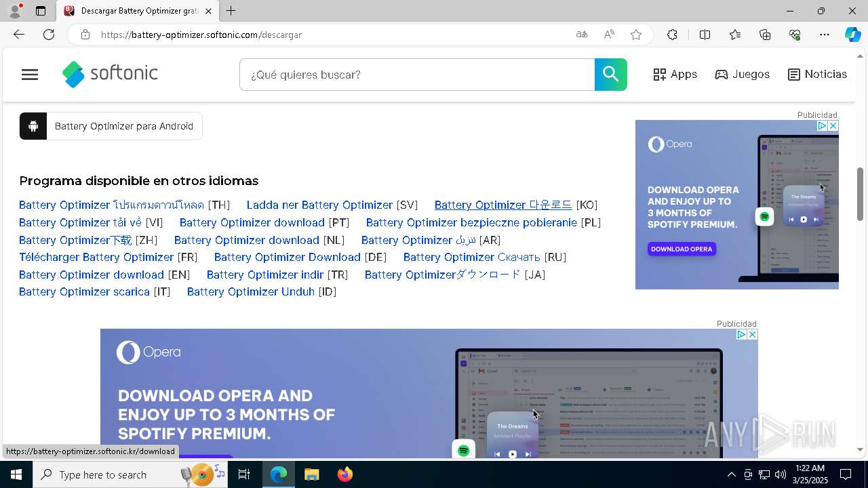
Task: Open Battery Optimizer scarica [IT] link
Action: pyautogui.click(x=84, y=291)
